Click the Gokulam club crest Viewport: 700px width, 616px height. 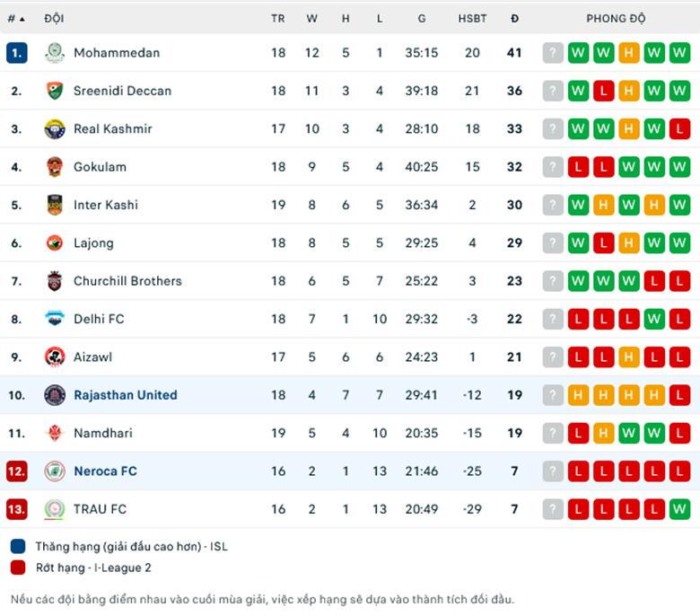click(55, 167)
